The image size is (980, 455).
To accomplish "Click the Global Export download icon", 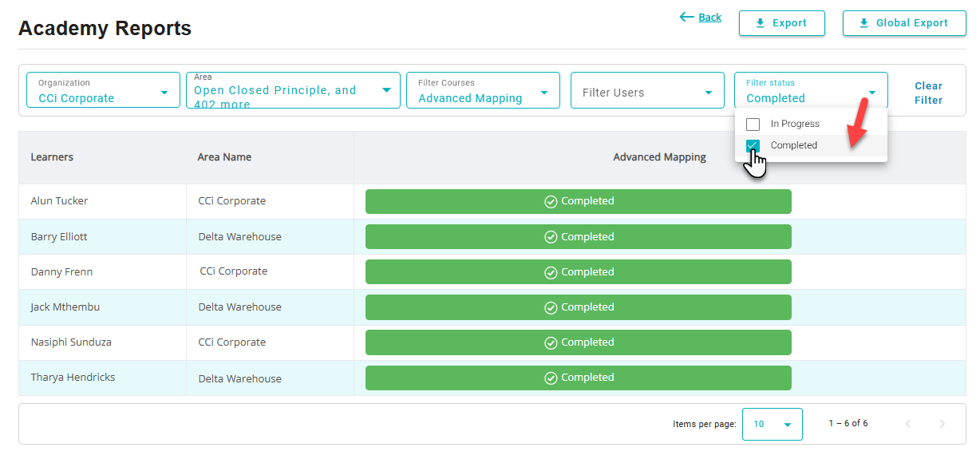I will [x=863, y=23].
